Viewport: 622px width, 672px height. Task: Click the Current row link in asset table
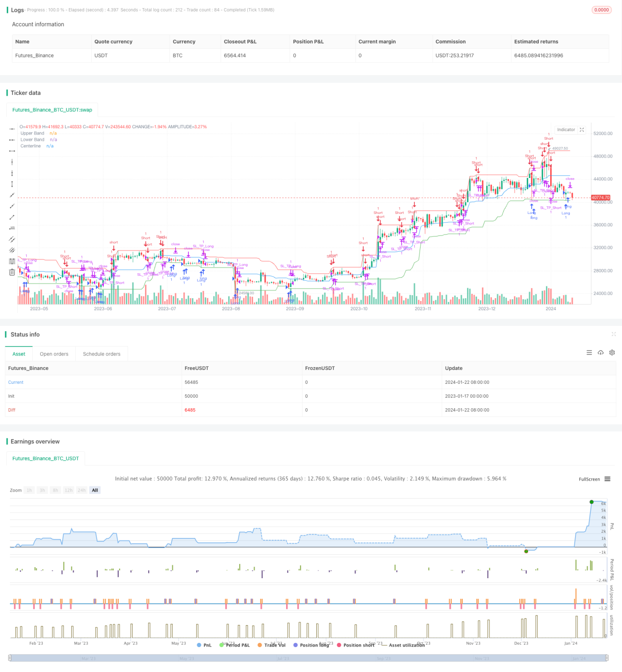pyautogui.click(x=16, y=382)
